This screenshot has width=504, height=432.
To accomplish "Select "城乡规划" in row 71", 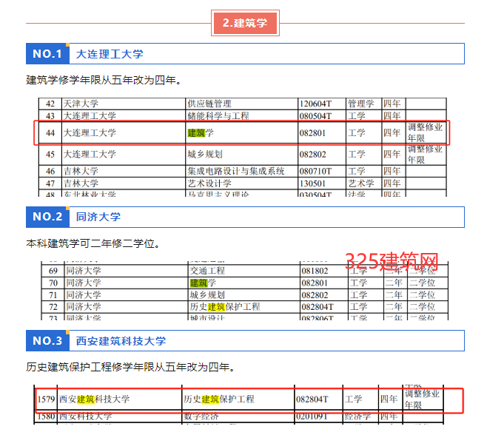I will pos(207,295).
